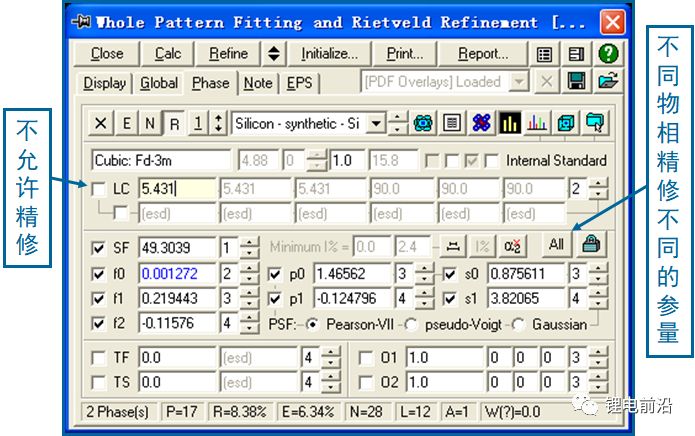Click the teal window with cursor icon
Image resolution: width=695 pixels, height=436 pixels.
coord(594,123)
